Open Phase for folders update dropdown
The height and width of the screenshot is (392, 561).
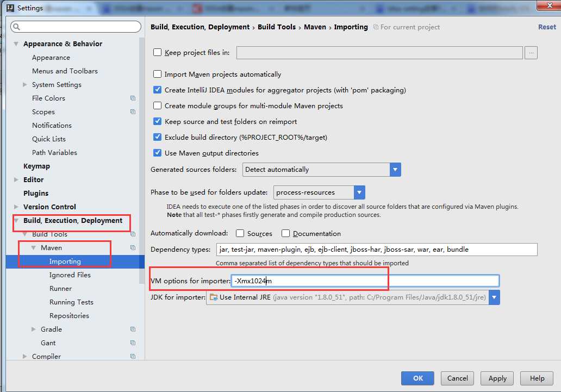click(x=359, y=192)
